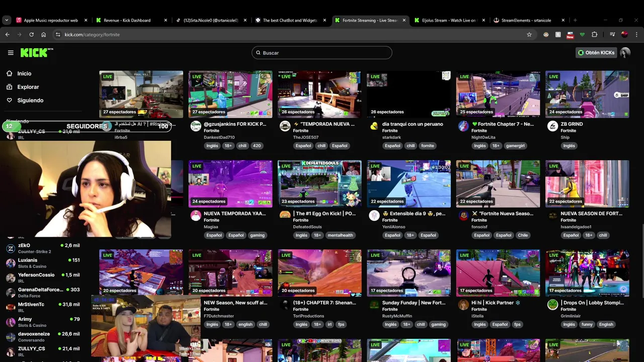Image resolution: width=644 pixels, height=362 pixels.
Task: Switch to the Srta.Nicole0 TikTok tab
Action: 211,20
